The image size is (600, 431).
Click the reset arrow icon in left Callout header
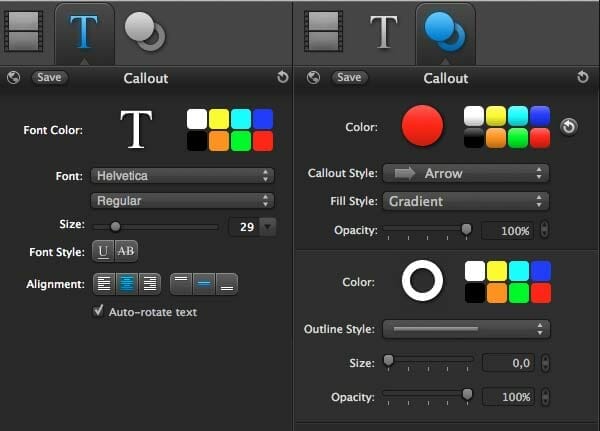(282, 77)
